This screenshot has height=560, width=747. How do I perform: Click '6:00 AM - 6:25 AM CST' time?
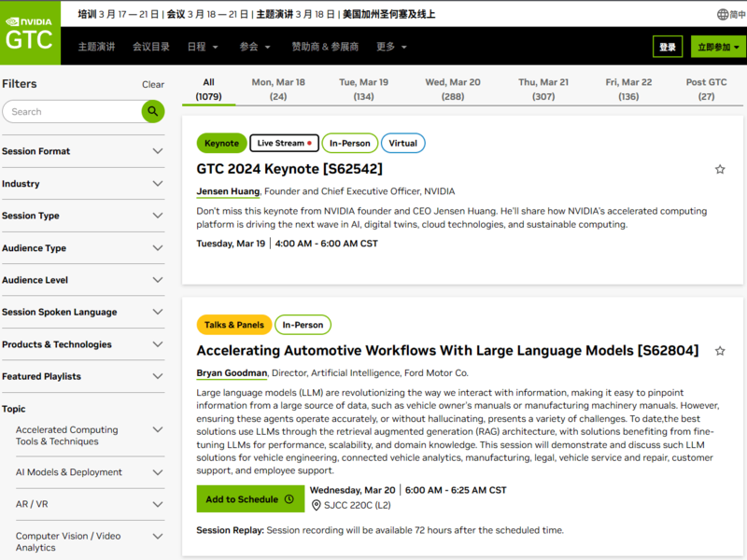click(x=456, y=490)
